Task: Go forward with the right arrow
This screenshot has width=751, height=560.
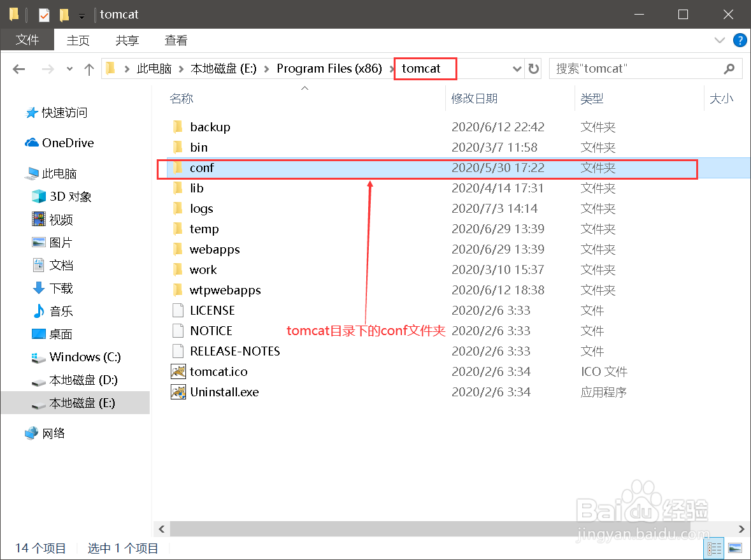Action: click(x=48, y=69)
